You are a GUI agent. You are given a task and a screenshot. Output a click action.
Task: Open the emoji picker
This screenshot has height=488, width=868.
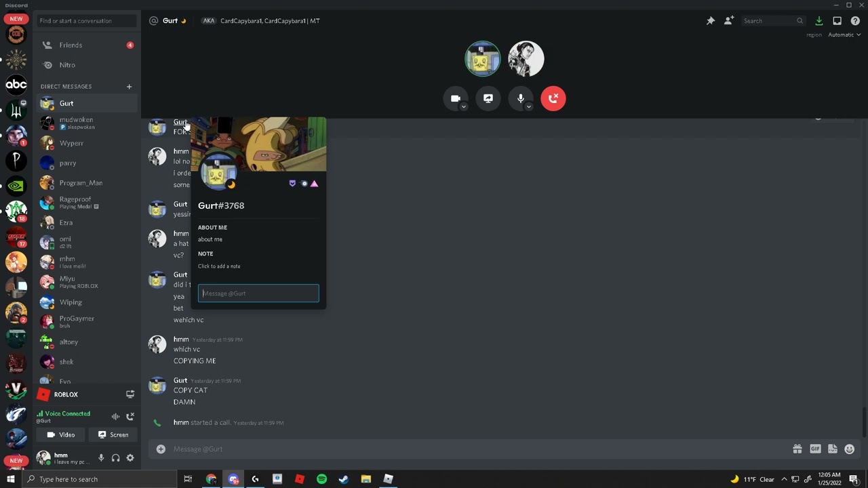850,449
